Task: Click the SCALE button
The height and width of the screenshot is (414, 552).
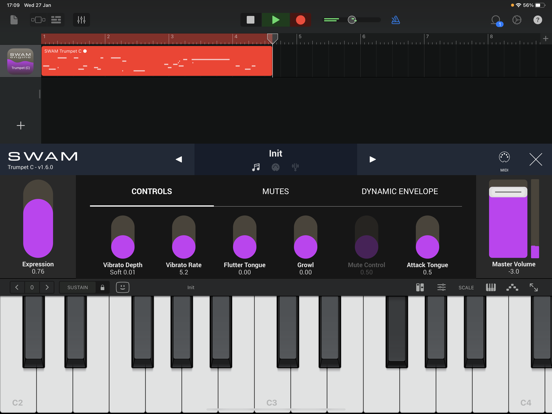Action: tap(466, 288)
